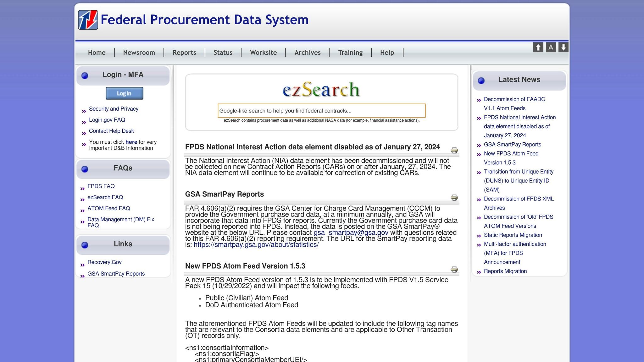This screenshot has width=644, height=362.
Task: Click the ezSearch logo image
Action: pos(321,89)
